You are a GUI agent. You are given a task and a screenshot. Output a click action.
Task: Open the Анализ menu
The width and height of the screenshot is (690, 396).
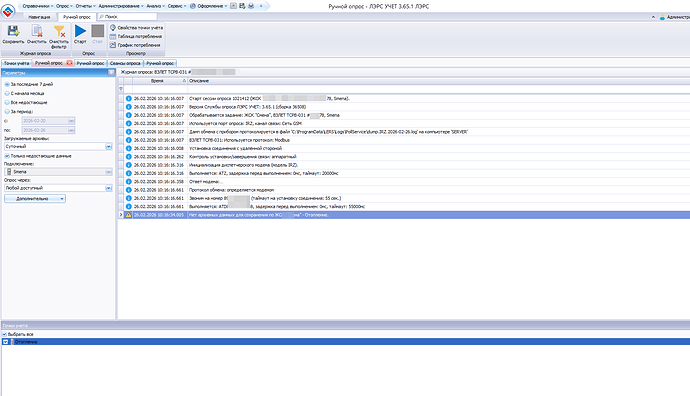click(x=155, y=6)
